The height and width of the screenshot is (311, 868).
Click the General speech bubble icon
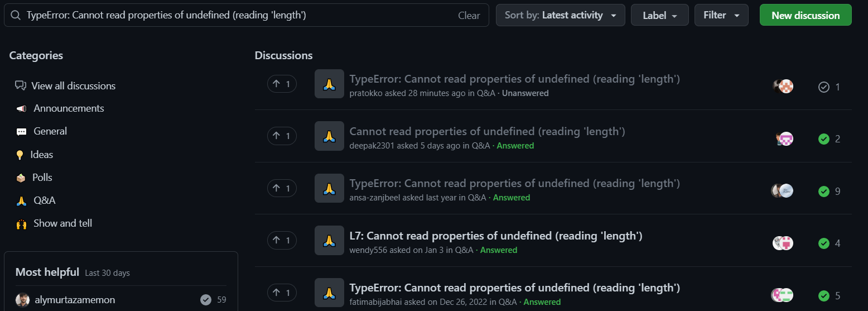[x=21, y=132]
